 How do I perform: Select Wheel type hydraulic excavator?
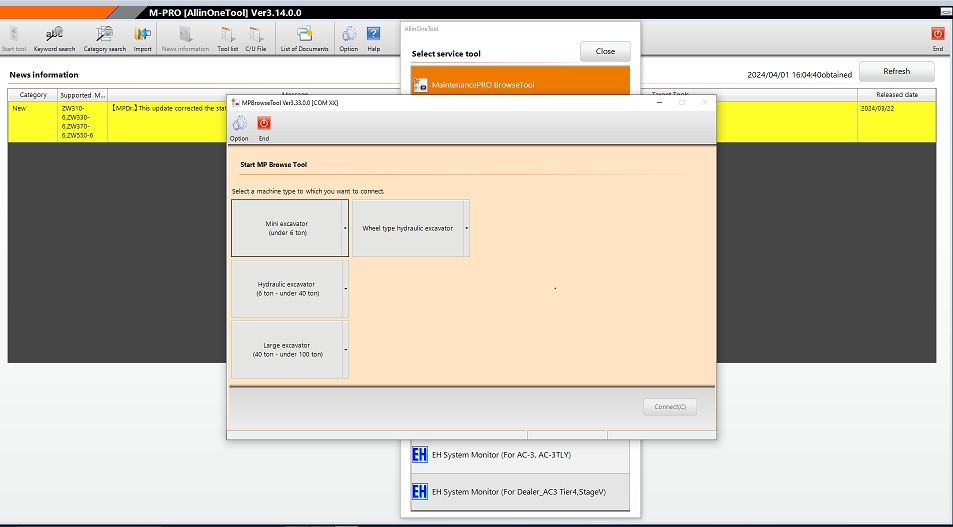coord(408,228)
